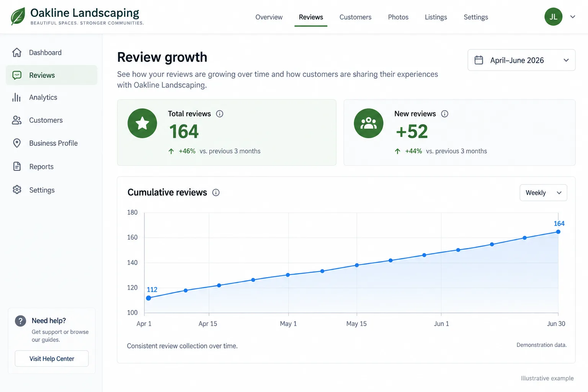
Task: Click the +44% change figure
Action: point(413,151)
